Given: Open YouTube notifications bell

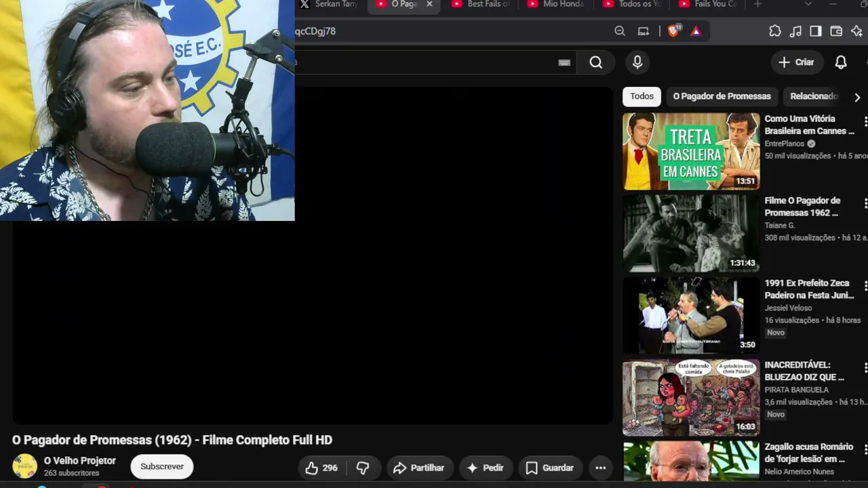Looking at the screenshot, I should click(841, 62).
